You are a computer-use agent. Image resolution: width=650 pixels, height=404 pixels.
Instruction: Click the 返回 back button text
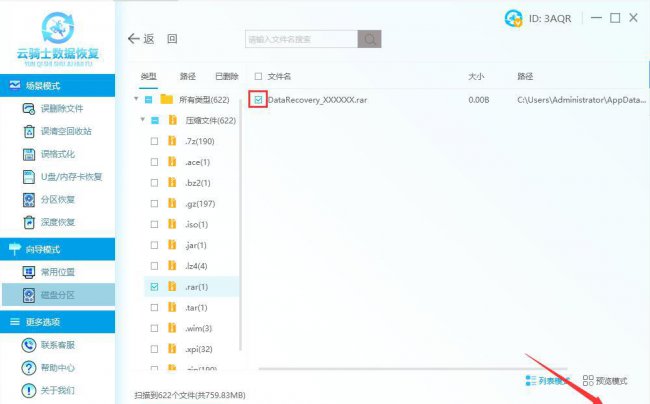tap(149, 39)
